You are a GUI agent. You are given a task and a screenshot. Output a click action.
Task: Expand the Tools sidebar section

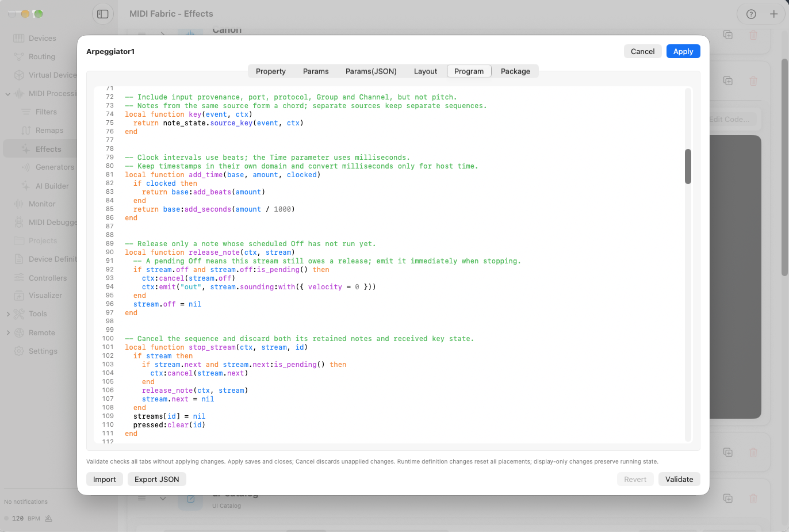coord(7,314)
